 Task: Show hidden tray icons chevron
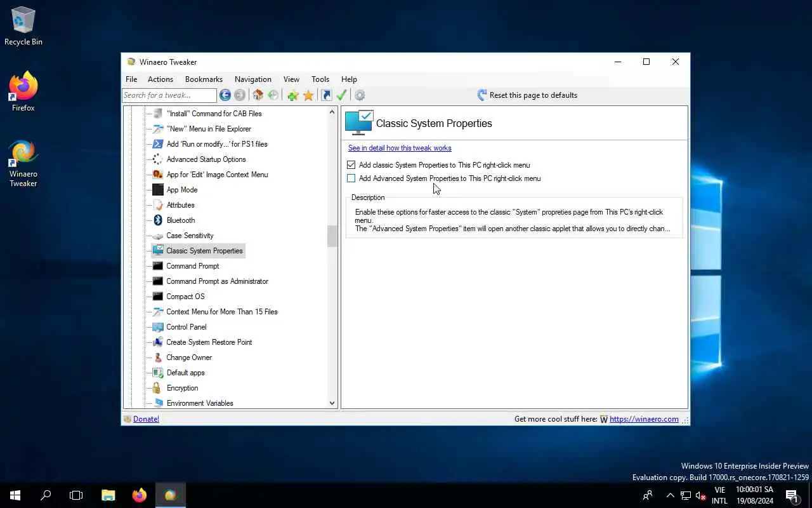pos(670,495)
